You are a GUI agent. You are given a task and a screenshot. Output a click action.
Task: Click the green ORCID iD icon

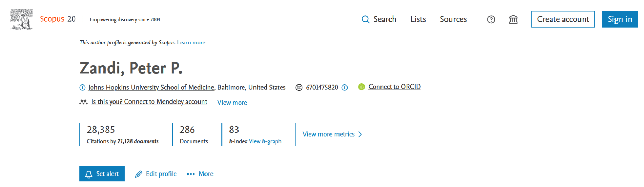[x=361, y=87]
